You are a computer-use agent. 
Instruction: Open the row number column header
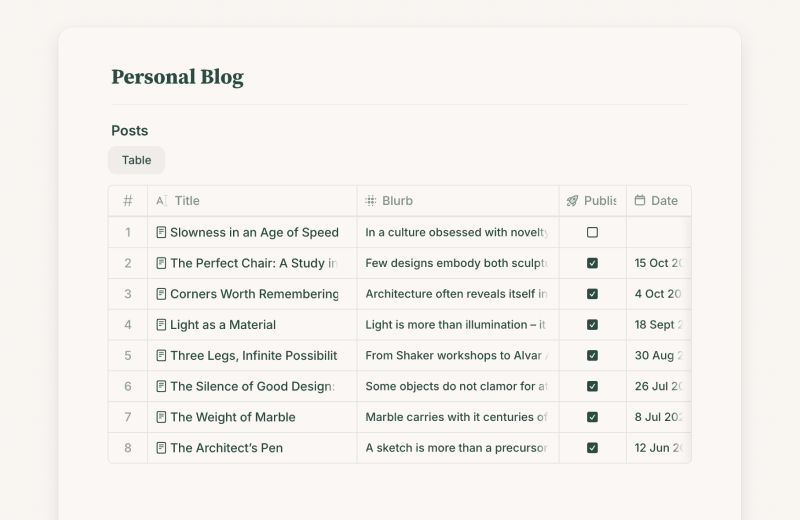coord(128,201)
